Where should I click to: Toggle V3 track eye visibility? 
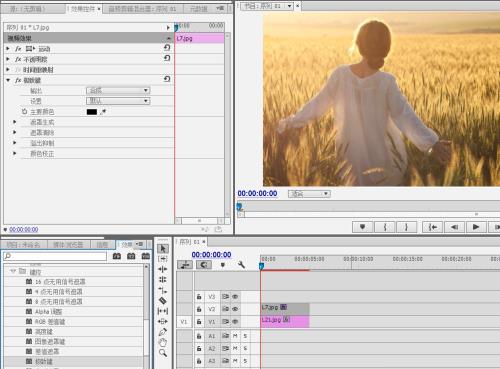pos(235,297)
